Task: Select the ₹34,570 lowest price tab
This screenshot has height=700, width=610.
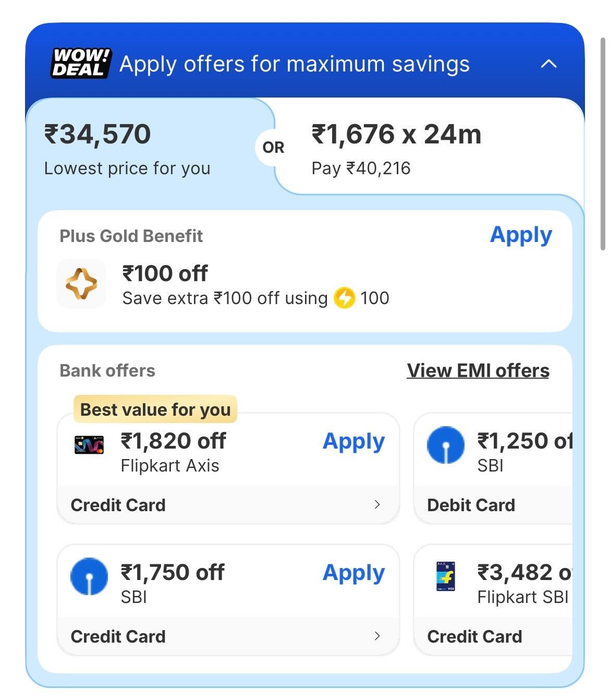Action: 128,147
